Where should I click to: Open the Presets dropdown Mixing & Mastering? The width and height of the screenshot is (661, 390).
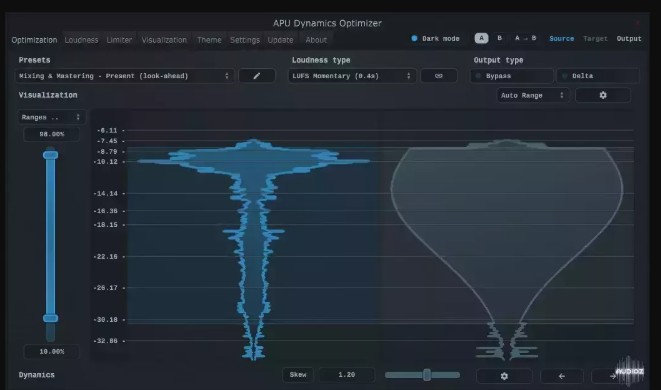click(x=124, y=76)
